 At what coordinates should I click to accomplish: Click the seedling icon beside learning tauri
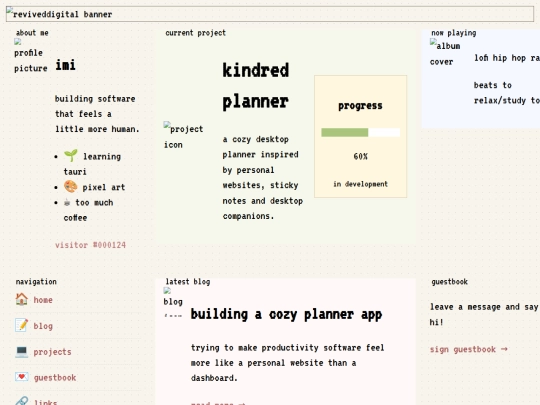[71, 156]
